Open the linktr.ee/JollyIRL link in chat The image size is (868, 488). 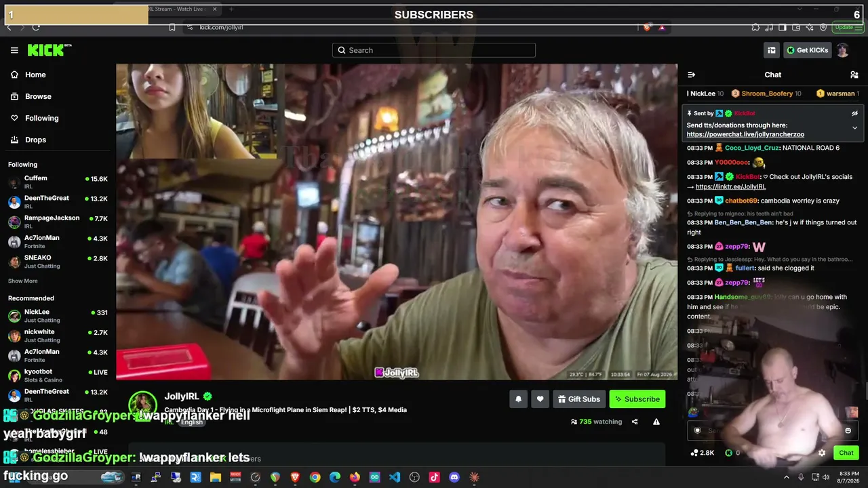coord(730,186)
